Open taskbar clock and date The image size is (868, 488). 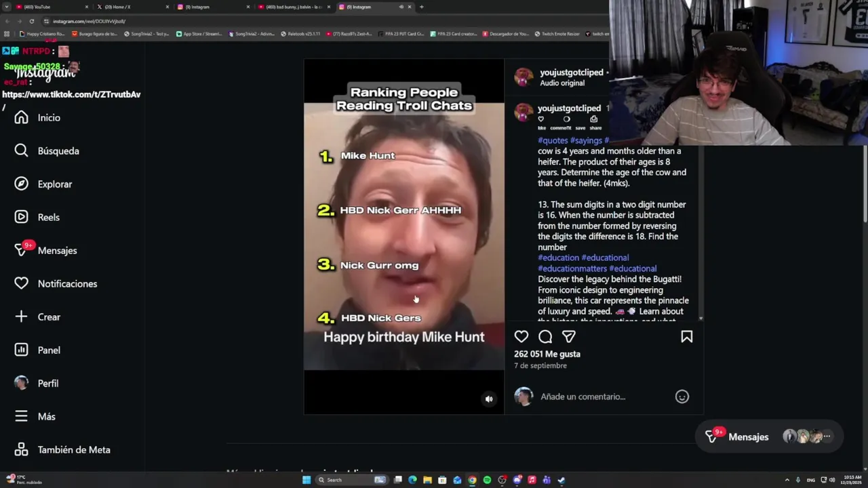click(850, 480)
